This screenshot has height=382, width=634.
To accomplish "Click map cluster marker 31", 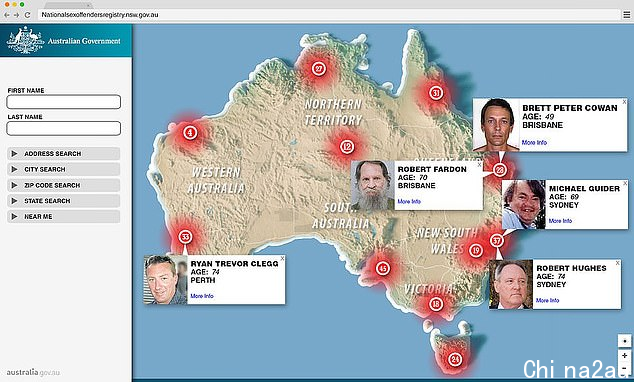I will 435,93.
